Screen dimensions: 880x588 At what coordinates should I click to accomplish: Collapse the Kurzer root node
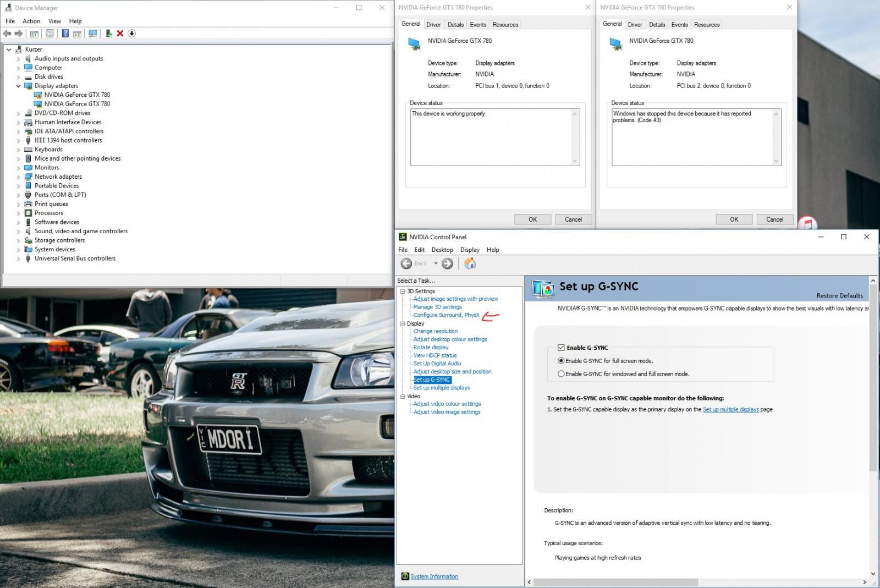pos(9,50)
